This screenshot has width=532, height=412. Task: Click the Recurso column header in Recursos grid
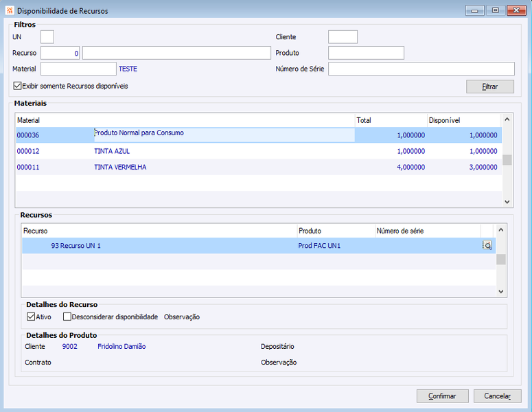tap(159, 231)
